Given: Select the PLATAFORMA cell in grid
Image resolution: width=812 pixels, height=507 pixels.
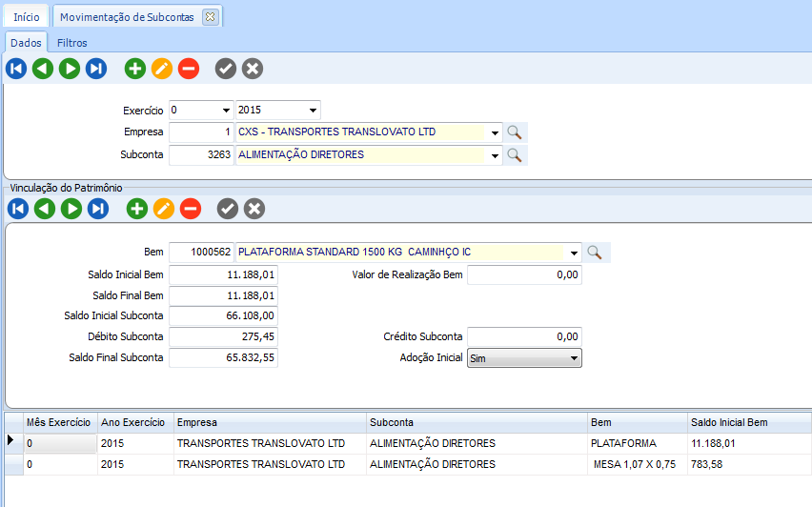Looking at the screenshot, I should point(638,444).
